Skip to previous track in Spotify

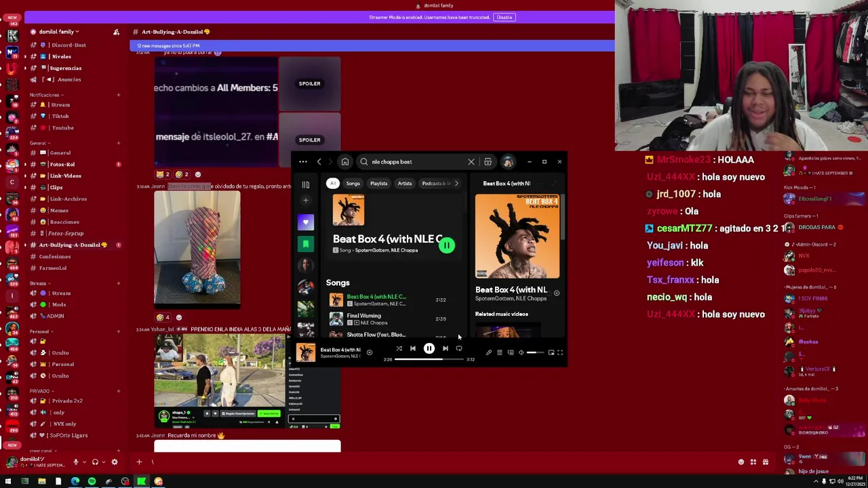(412, 348)
